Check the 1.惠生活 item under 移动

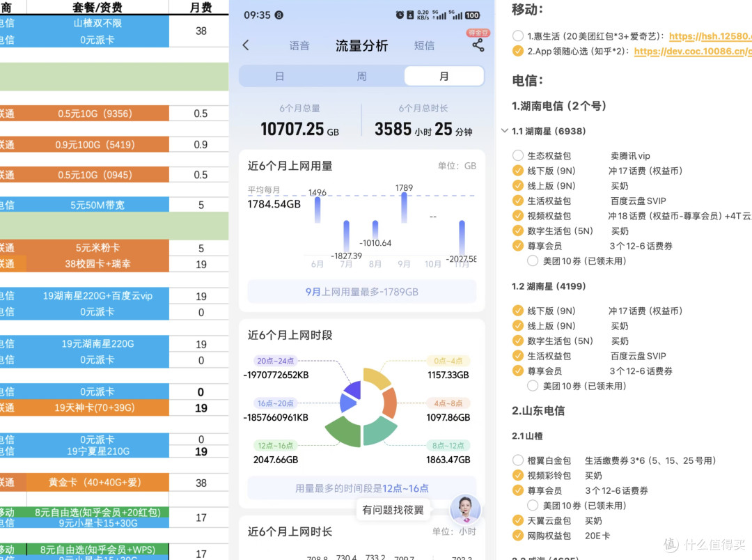coord(517,36)
